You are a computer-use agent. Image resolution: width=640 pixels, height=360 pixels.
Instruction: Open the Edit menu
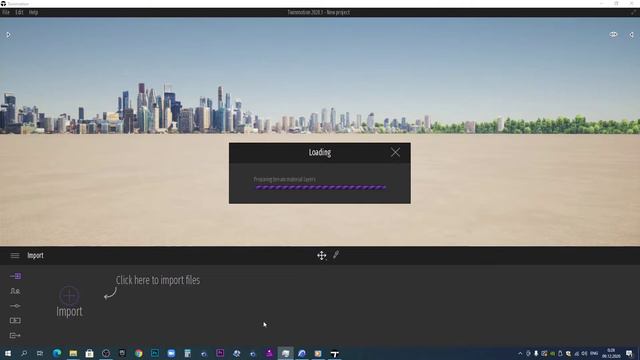tap(19, 12)
